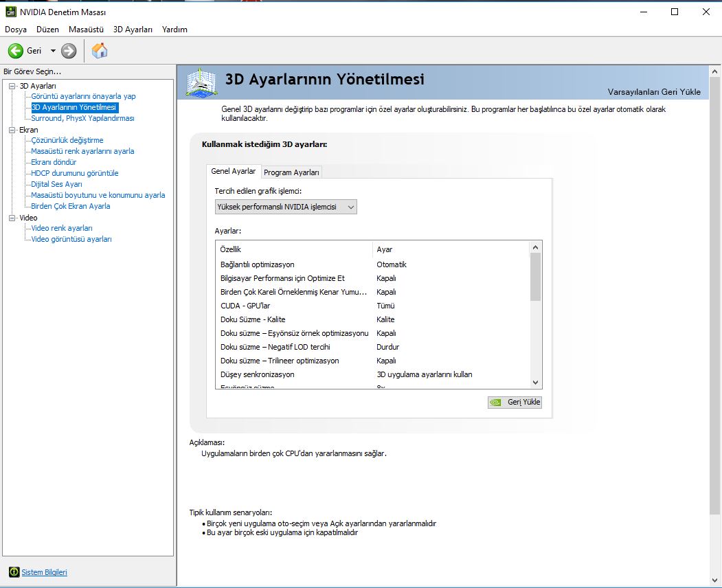Open the back history dropdown arrow
Viewport: 722px width, 588px height.
(53, 51)
